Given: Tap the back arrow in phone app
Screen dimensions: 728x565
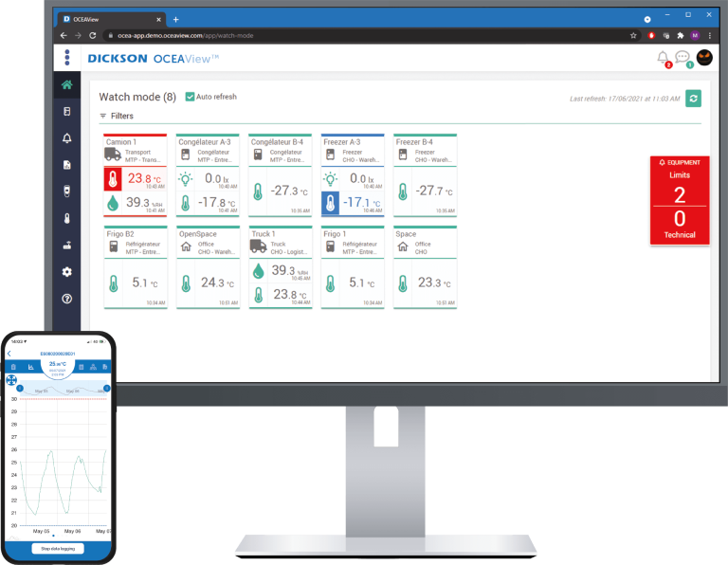Looking at the screenshot, I should (x=9, y=354).
